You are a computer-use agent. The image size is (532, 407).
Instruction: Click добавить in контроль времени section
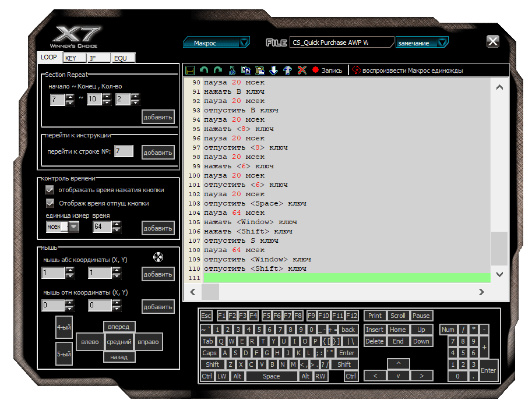[158, 228]
